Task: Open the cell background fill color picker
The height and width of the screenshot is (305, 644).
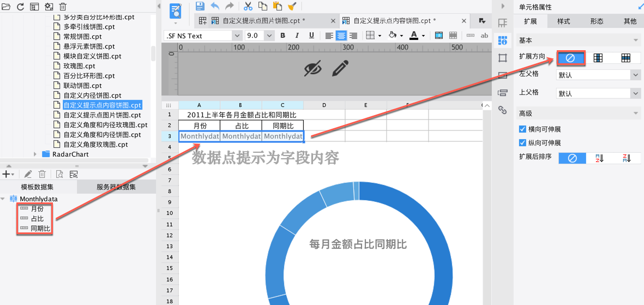Action: [392, 36]
